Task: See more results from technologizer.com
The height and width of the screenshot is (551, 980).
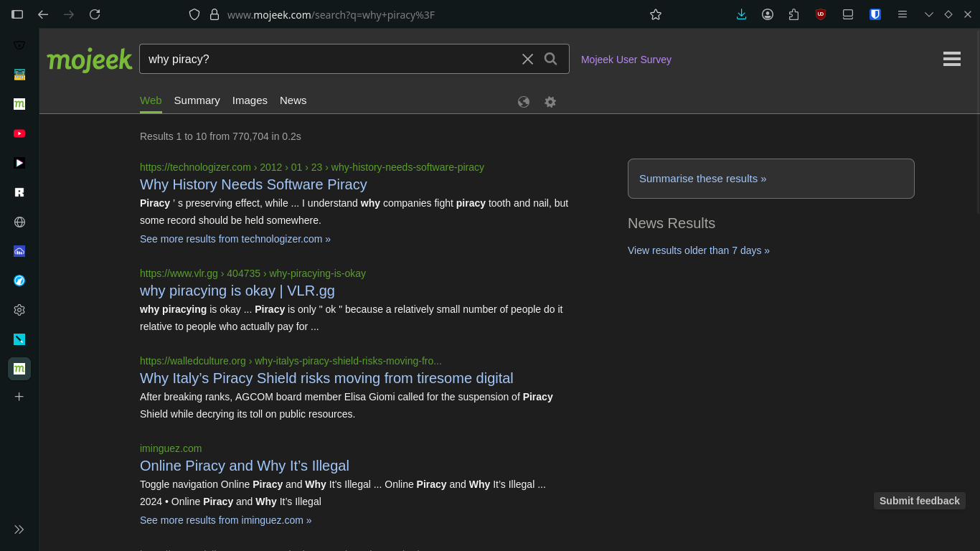Action: tap(235, 239)
